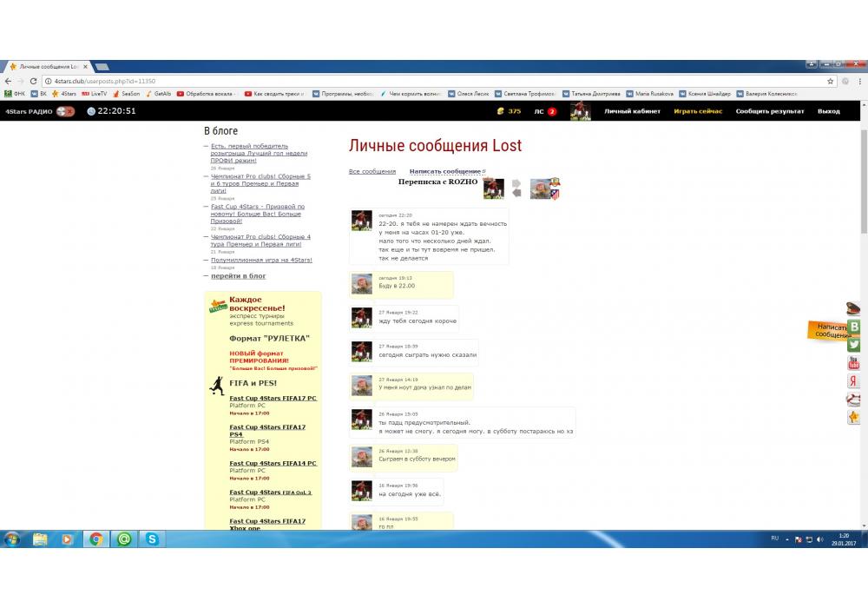Click перейти в блог link
The image size is (868, 608).
(238, 275)
